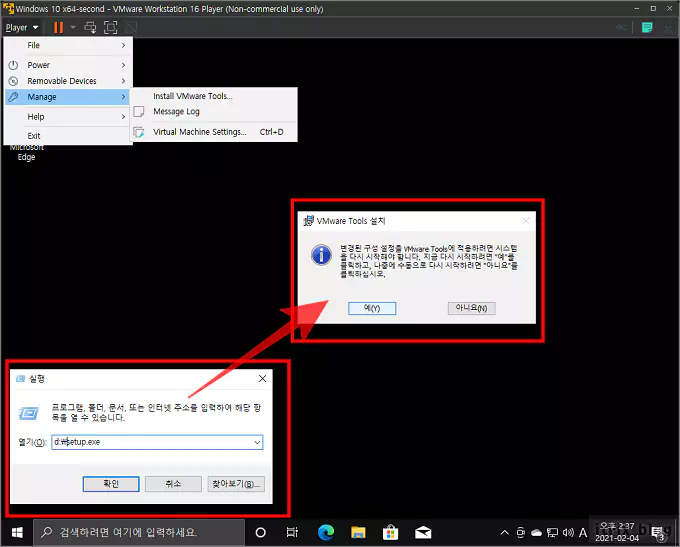Click the Meet Now tray icon
Screen dimensions: 680x547
(x=521, y=533)
